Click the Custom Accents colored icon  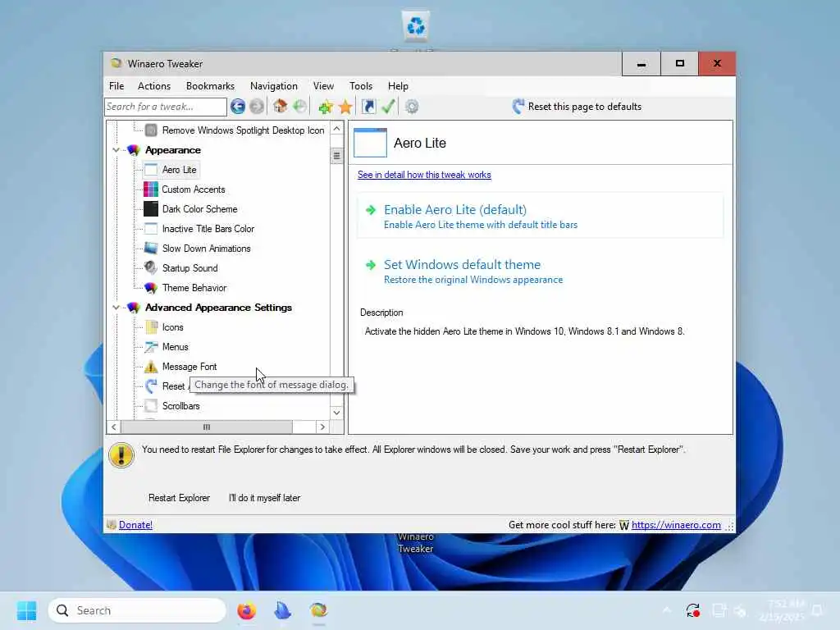pos(151,189)
